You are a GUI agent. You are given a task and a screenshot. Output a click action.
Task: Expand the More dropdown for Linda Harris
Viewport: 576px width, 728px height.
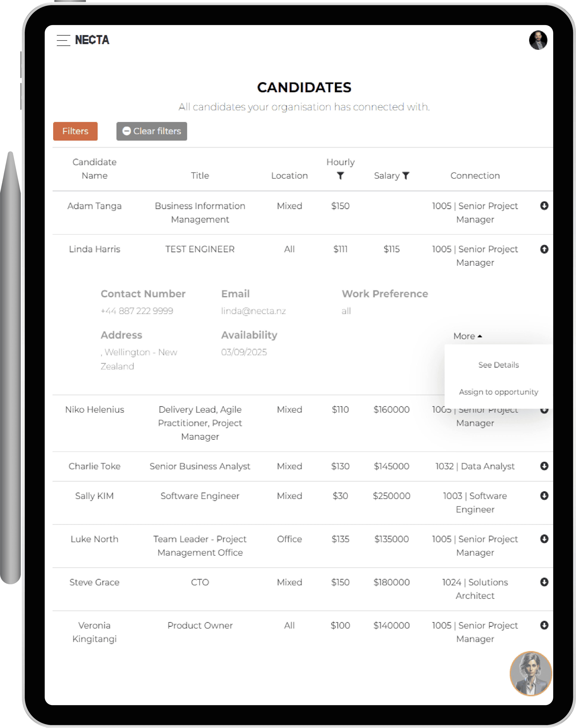pos(467,335)
